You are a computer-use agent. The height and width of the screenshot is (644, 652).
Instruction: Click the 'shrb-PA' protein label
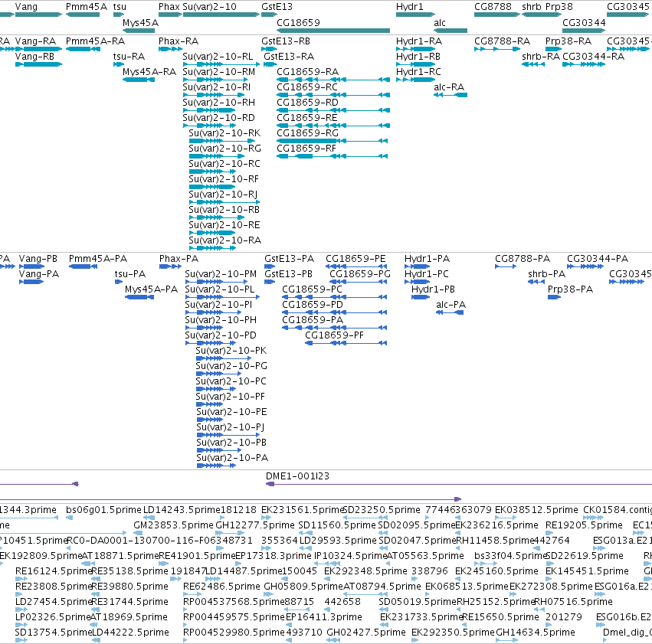tap(547, 274)
